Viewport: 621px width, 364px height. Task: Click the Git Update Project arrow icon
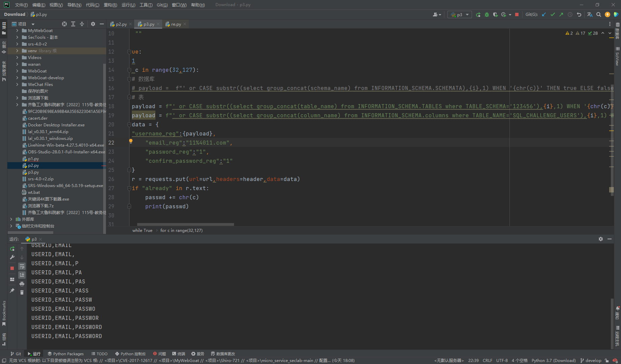[544, 14]
